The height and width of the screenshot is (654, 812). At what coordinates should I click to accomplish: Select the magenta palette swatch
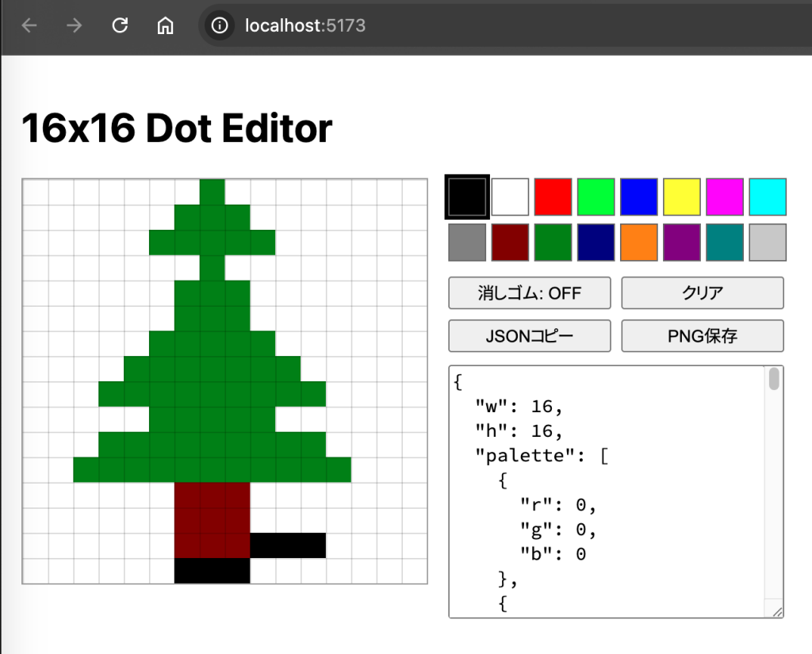coord(724,196)
